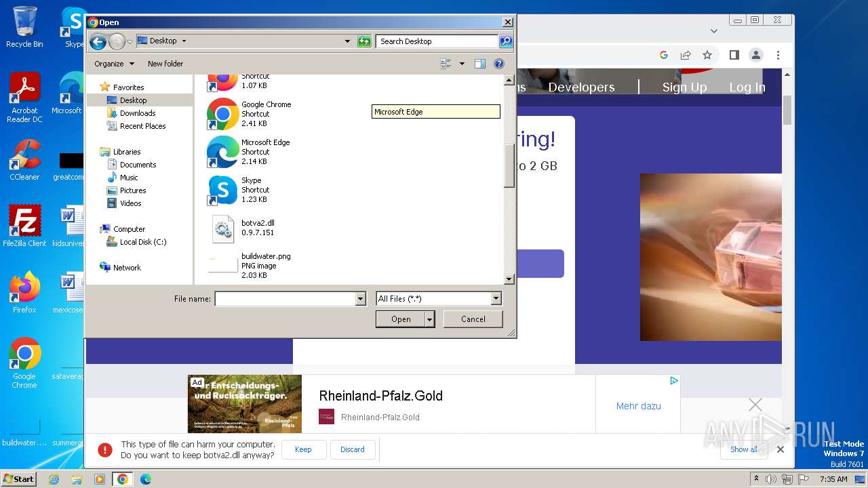Open the Organize dropdown menu
Image resolution: width=868 pixels, height=488 pixels.
[114, 64]
